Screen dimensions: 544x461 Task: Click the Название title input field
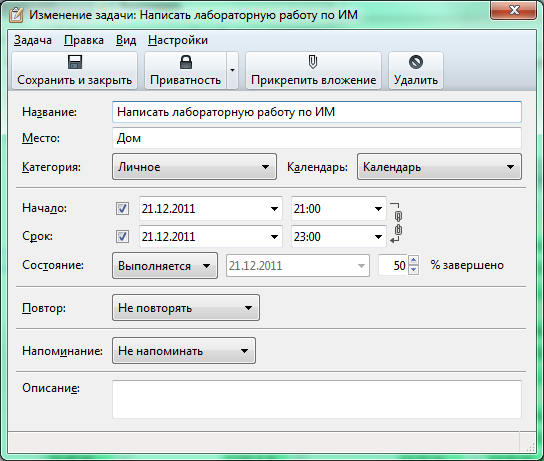pyautogui.click(x=317, y=112)
